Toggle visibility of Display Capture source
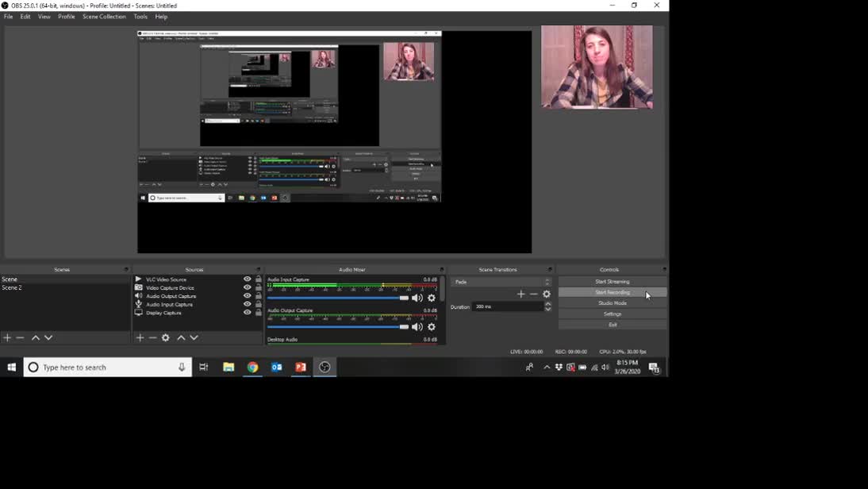Screen dimensions: 868x489 click(x=248, y=312)
